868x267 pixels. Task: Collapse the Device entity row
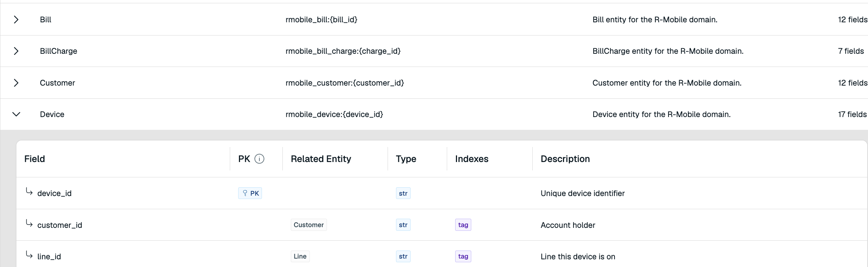[16, 114]
